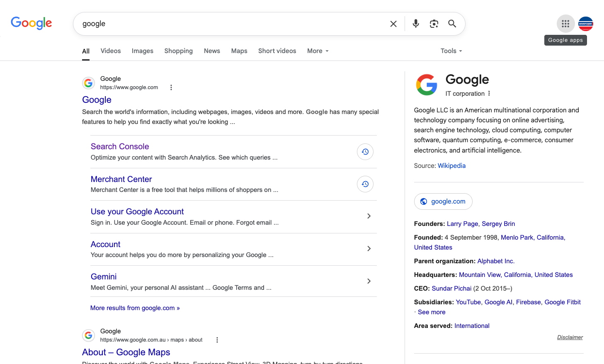Screen dimensions: 604x364
Task: Click See more subsidiaries
Action: click(432, 312)
